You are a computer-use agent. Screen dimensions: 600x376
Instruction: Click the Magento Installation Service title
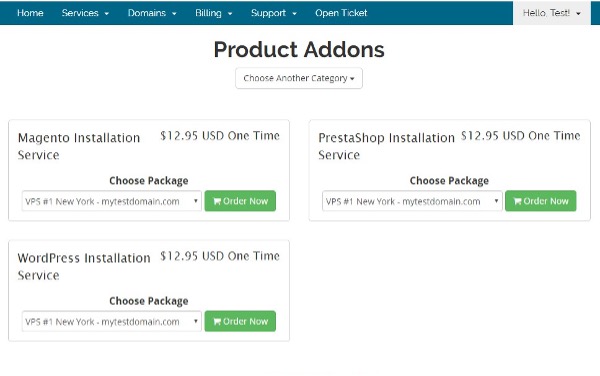point(79,146)
